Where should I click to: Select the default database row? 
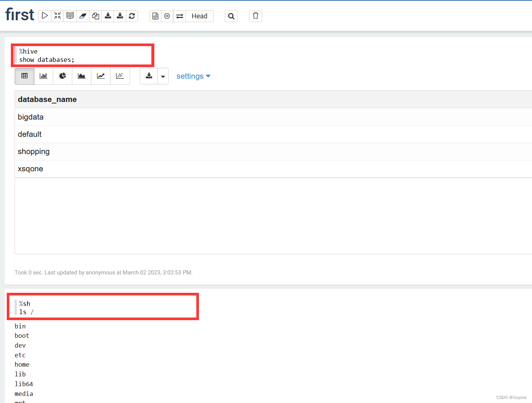(273, 134)
